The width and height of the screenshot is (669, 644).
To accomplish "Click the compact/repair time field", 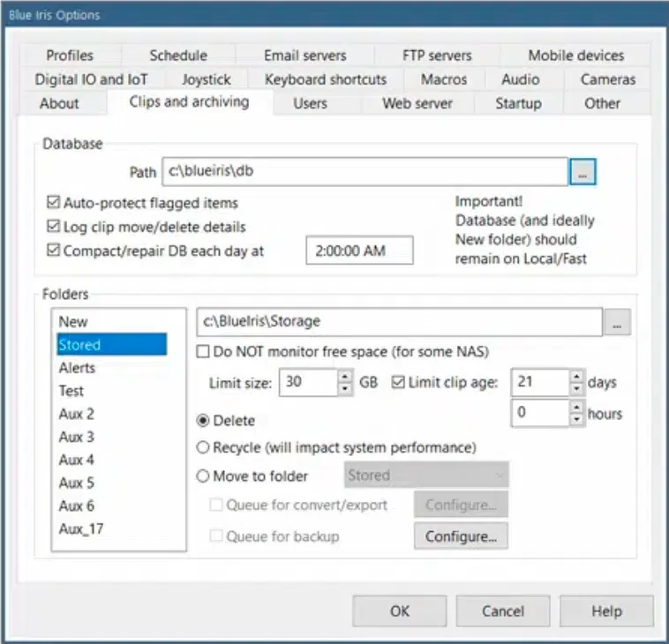I will [359, 251].
